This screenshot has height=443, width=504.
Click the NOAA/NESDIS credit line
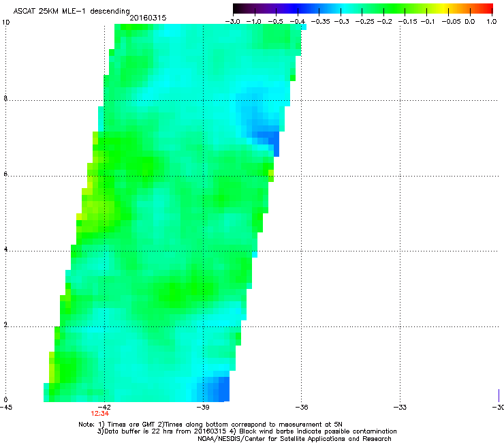tap(294, 439)
